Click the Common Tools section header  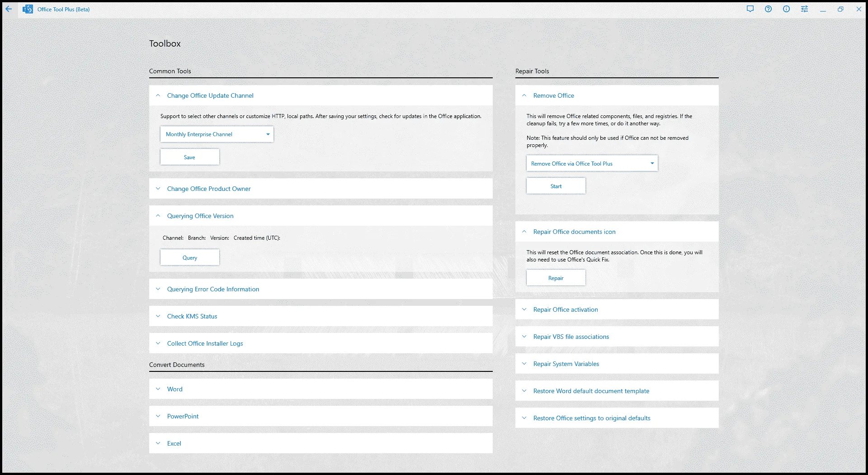[170, 71]
